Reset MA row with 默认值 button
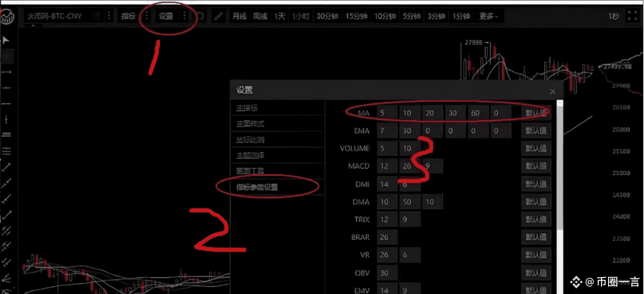 tap(536, 113)
